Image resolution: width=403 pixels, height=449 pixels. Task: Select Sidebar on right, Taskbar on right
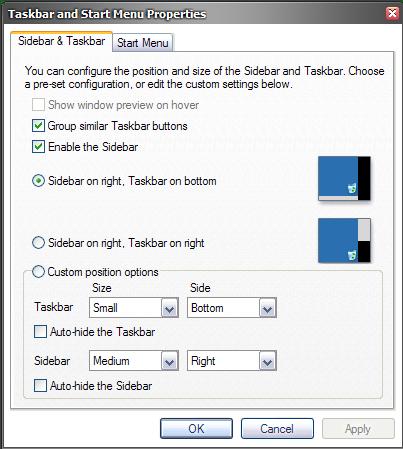pyautogui.click(x=38, y=243)
